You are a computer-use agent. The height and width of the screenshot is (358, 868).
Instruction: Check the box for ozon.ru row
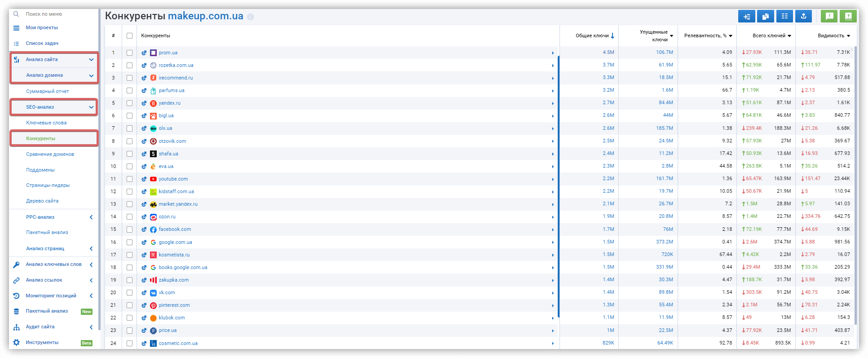(x=130, y=217)
